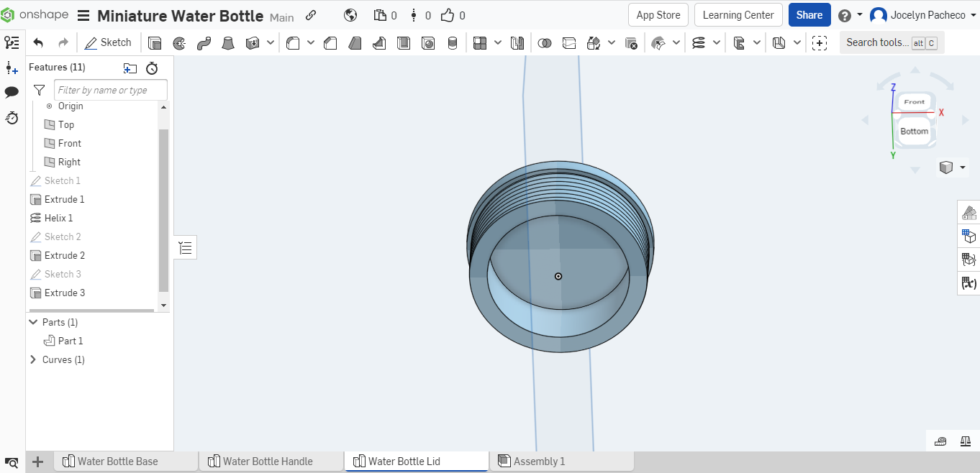Expand Helix tool dropdown arrow
This screenshot has width=980, height=473.
click(x=717, y=43)
